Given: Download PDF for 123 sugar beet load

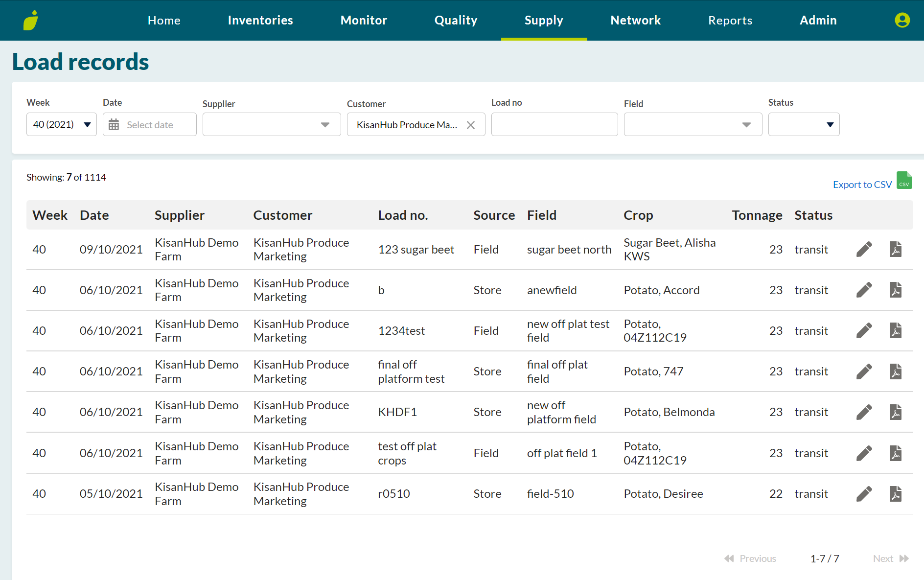Looking at the screenshot, I should (x=896, y=249).
